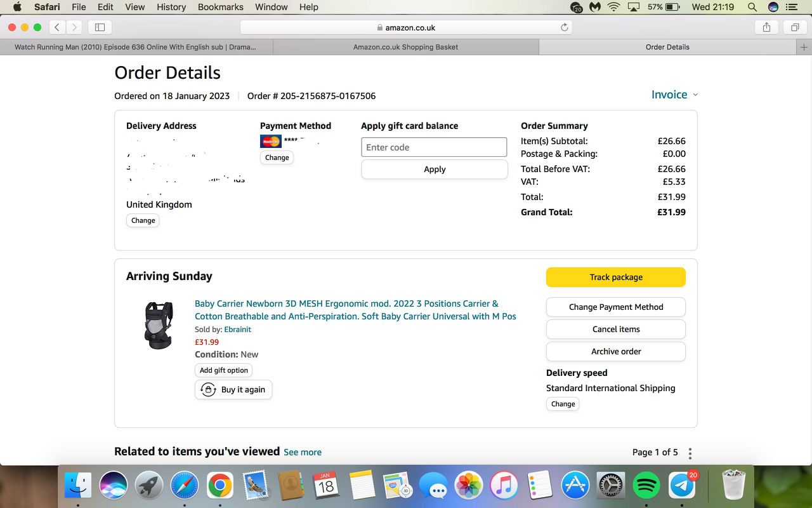Switch to the Running Man episode tab
The width and height of the screenshot is (812, 508).
click(x=135, y=47)
